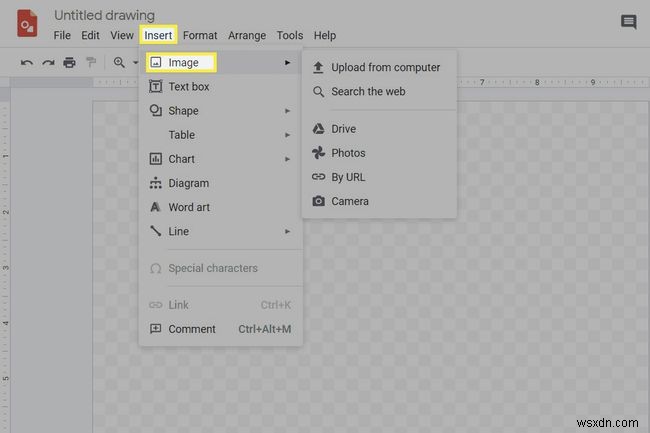Image resolution: width=650 pixels, height=433 pixels.
Task: Insert image By URL
Action: pos(348,177)
